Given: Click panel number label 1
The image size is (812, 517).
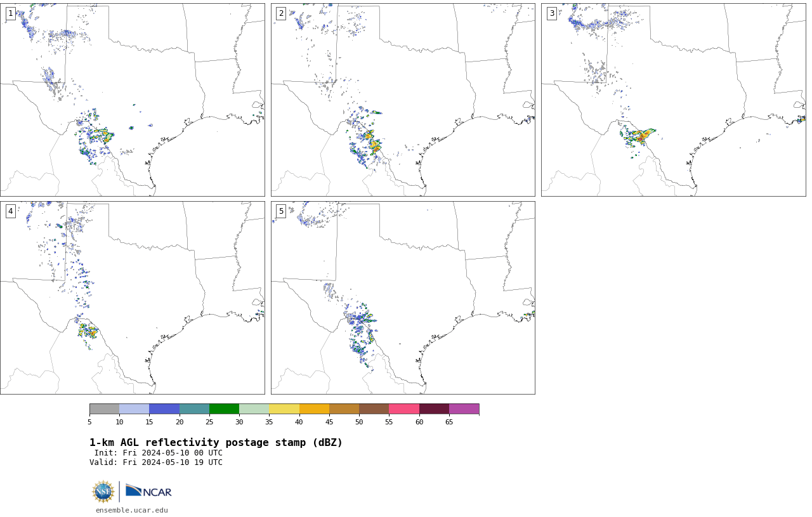Looking at the screenshot, I should tap(11, 13).
